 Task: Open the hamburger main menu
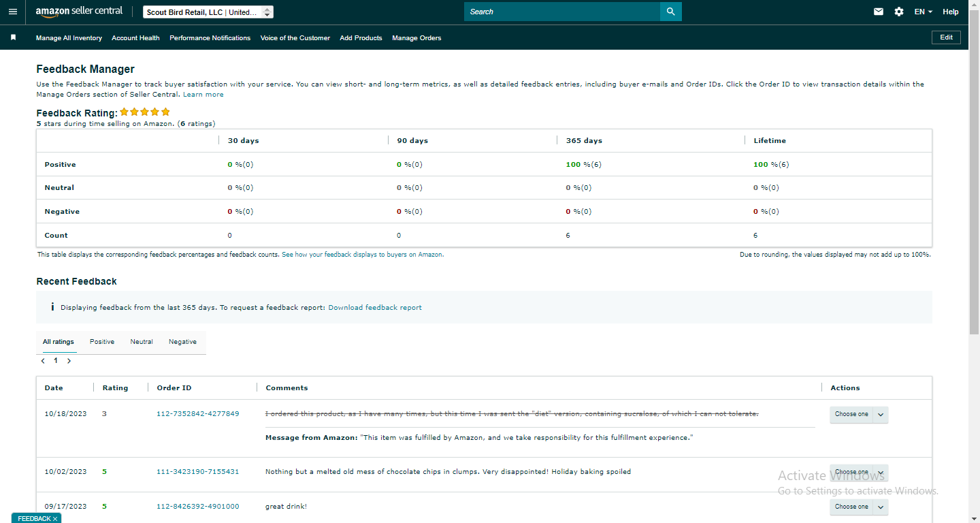[x=13, y=12]
